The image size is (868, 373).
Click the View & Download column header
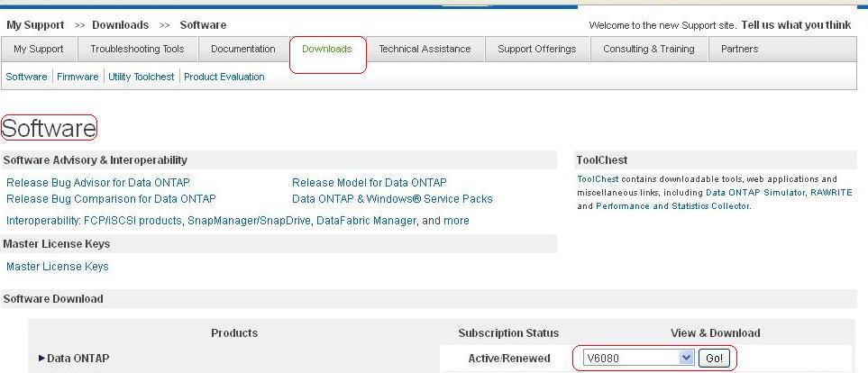715,333
